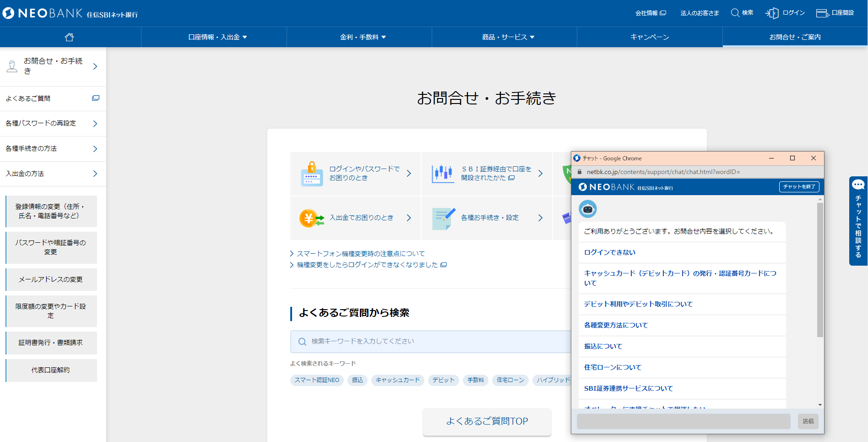Click 代表口座解約 button
This screenshot has width=868, height=442.
[51, 370]
